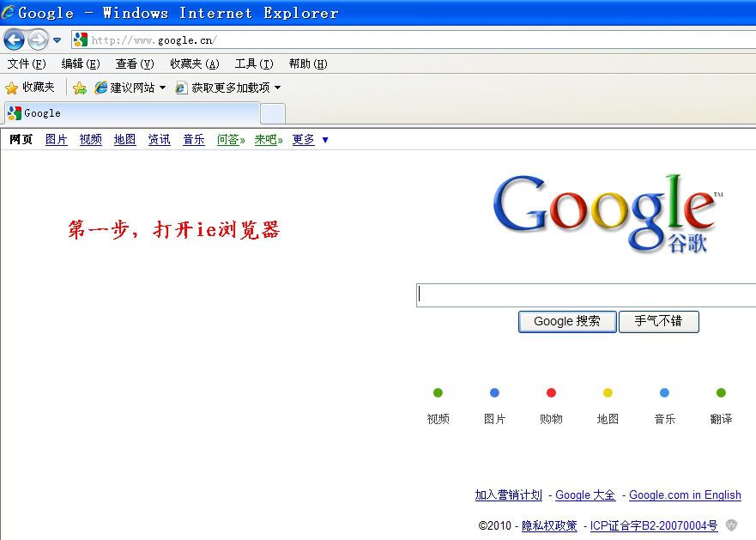Screen dimensions: 756x540
Task: Click the 获取更多加载项 page icon
Action: tap(181, 88)
